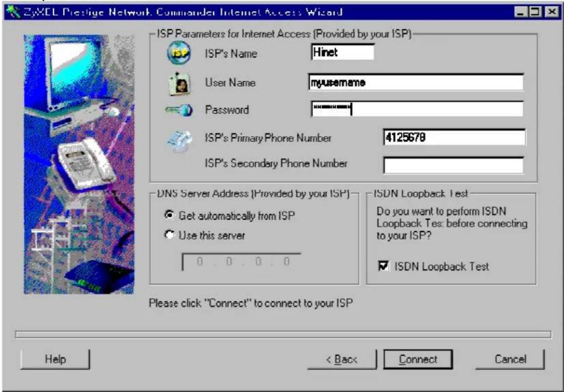
Task: Click the Help button
Action: coord(55,359)
